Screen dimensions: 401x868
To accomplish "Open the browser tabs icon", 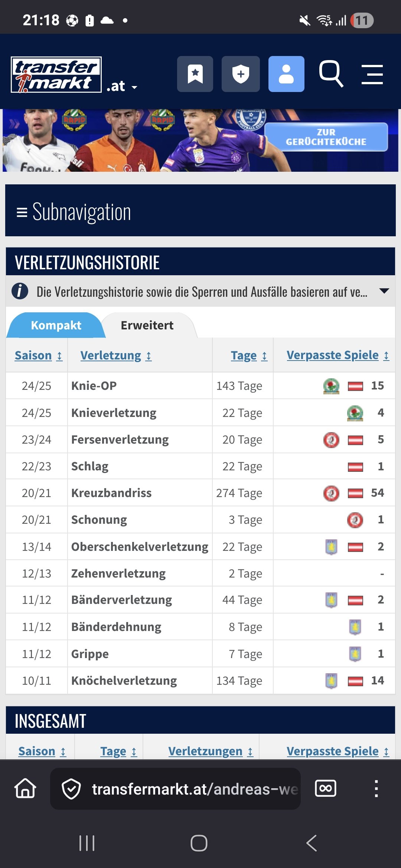I will pos(326,788).
